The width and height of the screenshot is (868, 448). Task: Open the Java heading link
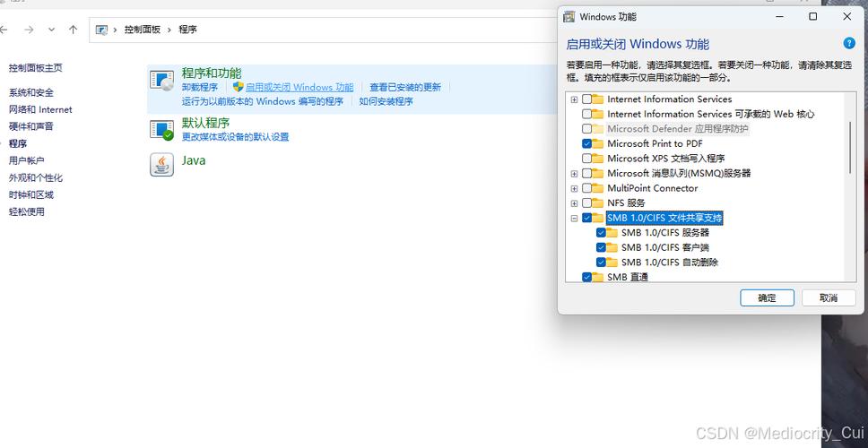point(194,160)
